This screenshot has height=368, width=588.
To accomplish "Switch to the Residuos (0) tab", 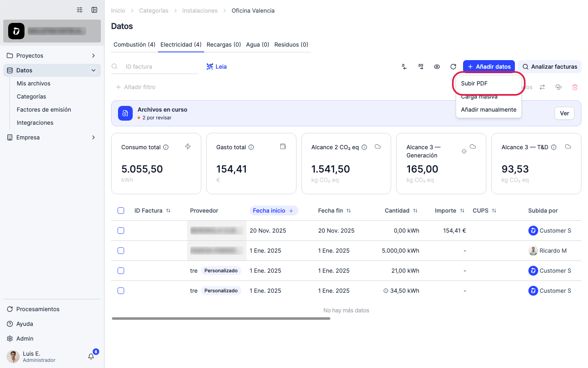I will click(x=291, y=45).
